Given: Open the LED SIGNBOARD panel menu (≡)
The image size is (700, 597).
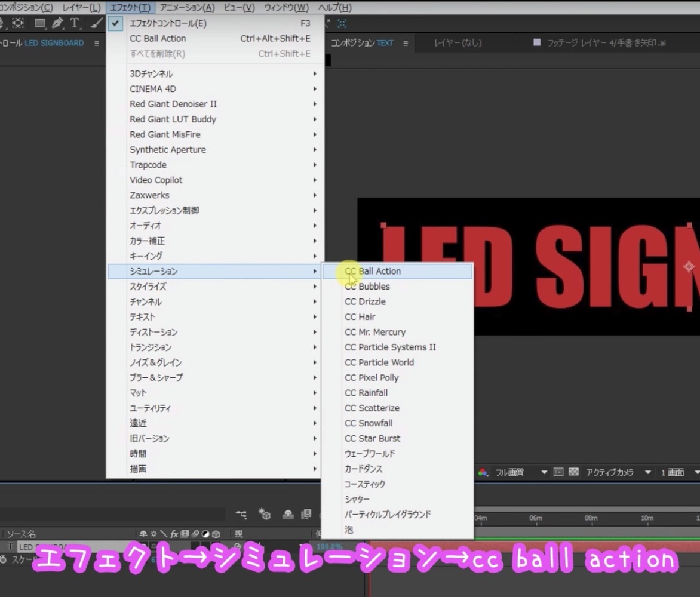Looking at the screenshot, I should click(97, 43).
